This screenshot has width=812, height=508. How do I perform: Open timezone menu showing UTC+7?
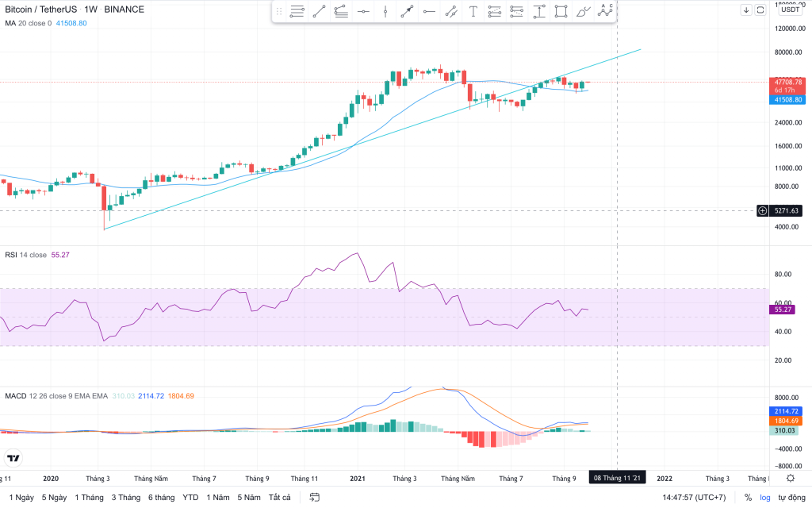[695, 498]
